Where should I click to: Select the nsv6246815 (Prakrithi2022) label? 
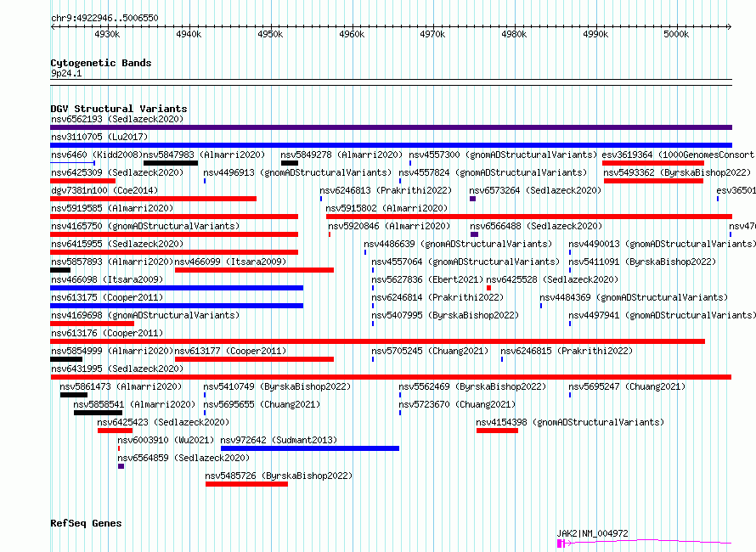coord(567,351)
